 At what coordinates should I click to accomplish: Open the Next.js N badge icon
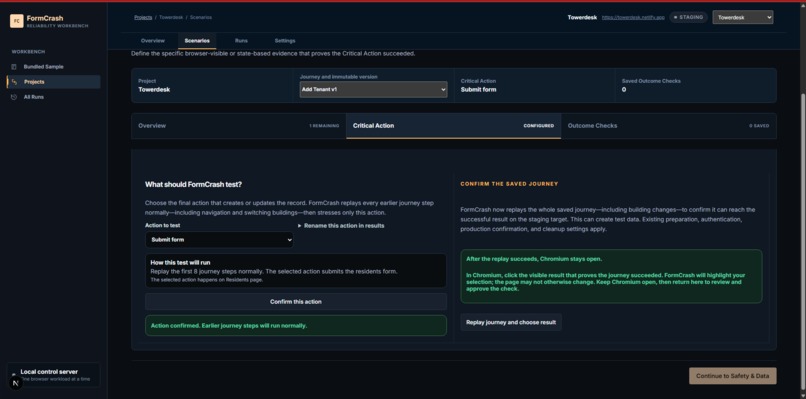point(16,383)
